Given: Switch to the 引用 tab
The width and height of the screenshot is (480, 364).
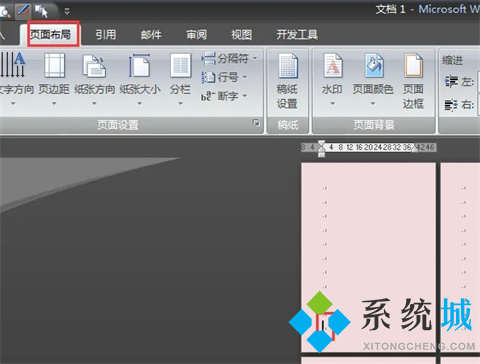Looking at the screenshot, I should [x=106, y=34].
